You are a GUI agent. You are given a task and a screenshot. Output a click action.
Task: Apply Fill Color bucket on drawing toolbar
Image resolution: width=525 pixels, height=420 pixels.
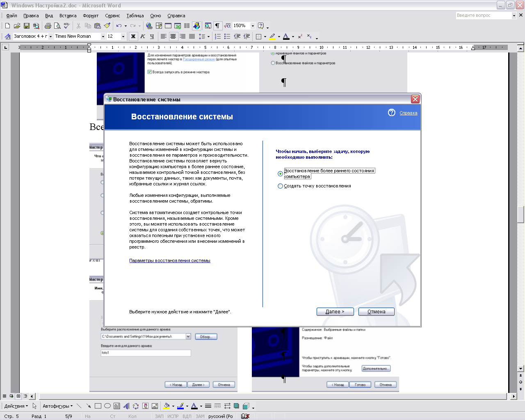(167, 406)
